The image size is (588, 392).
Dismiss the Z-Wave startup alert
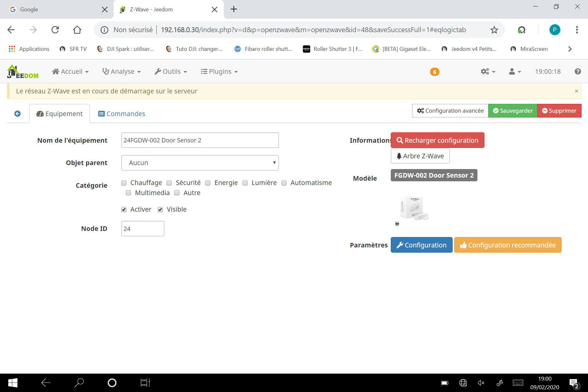tap(576, 91)
